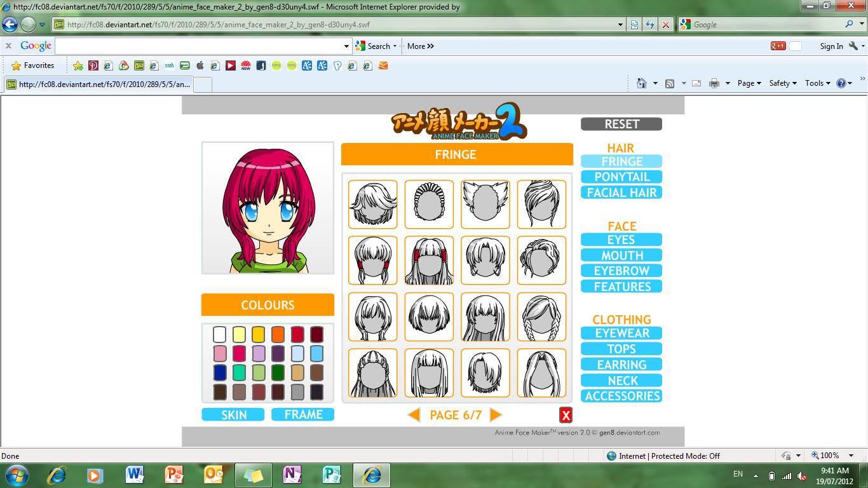Click the FRAME colour button

pyautogui.click(x=302, y=414)
